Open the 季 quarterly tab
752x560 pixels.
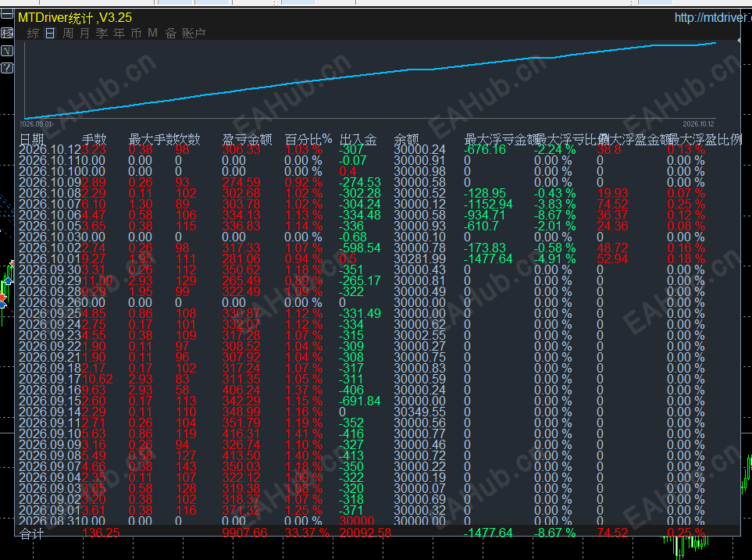(102, 33)
